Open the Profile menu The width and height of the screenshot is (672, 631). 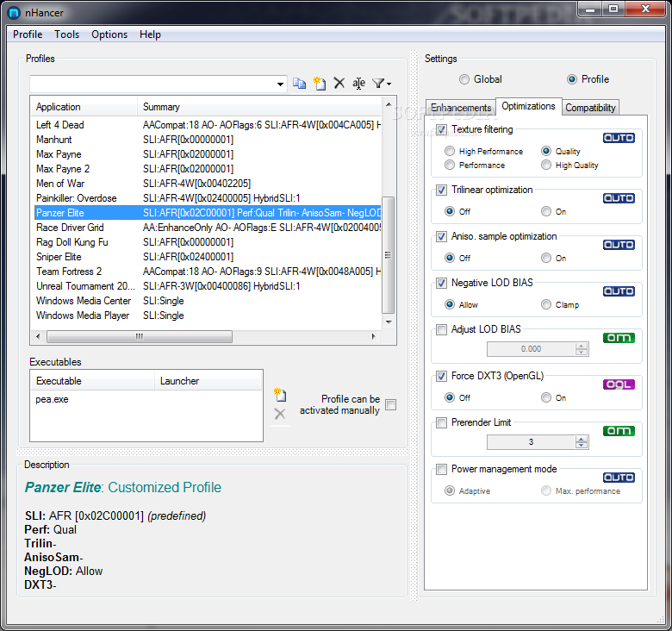click(x=28, y=34)
